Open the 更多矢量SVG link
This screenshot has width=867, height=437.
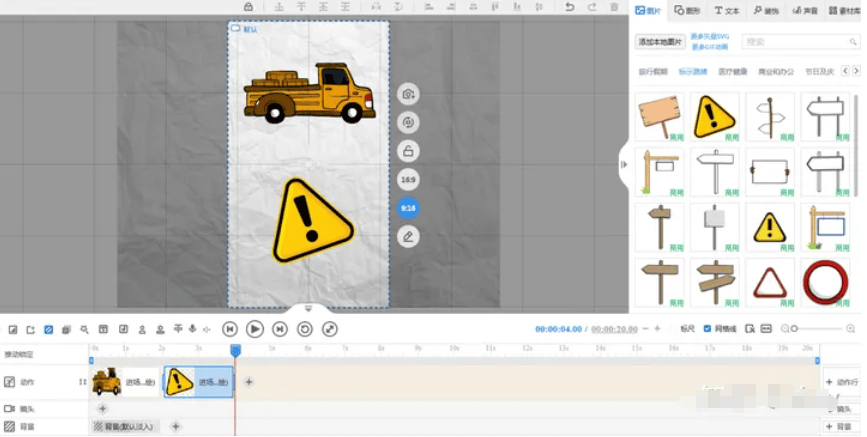click(710, 36)
